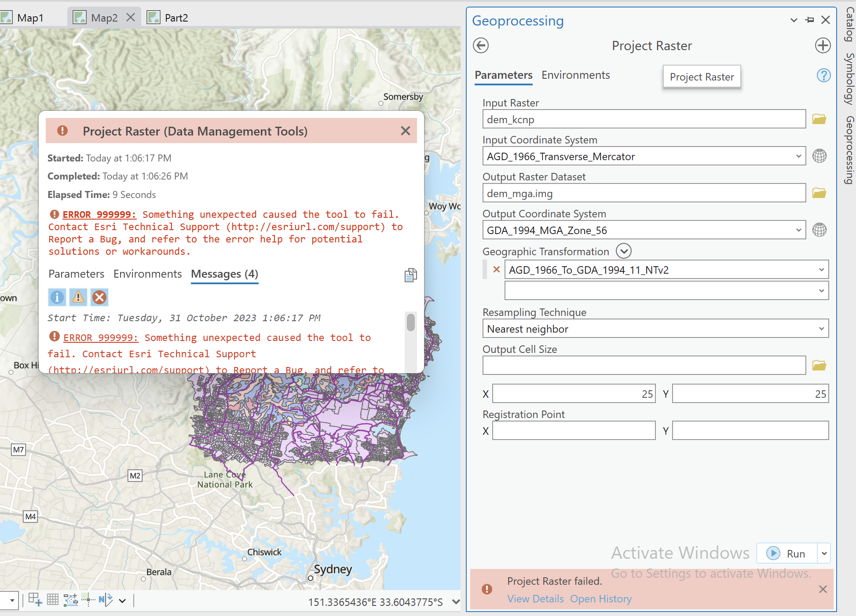
Task: Toggle informational messages filter in error dialog
Action: pos(57,297)
